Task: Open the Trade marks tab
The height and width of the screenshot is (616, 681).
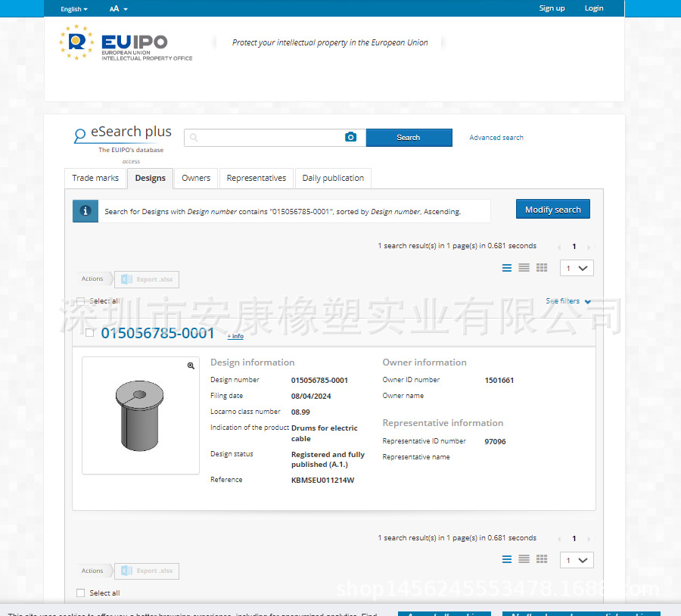Action: [x=95, y=178]
